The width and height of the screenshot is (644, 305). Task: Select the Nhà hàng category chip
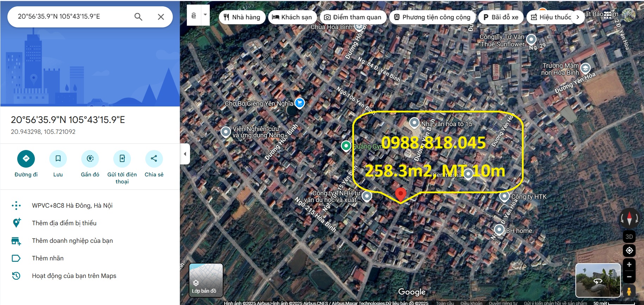tap(242, 17)
